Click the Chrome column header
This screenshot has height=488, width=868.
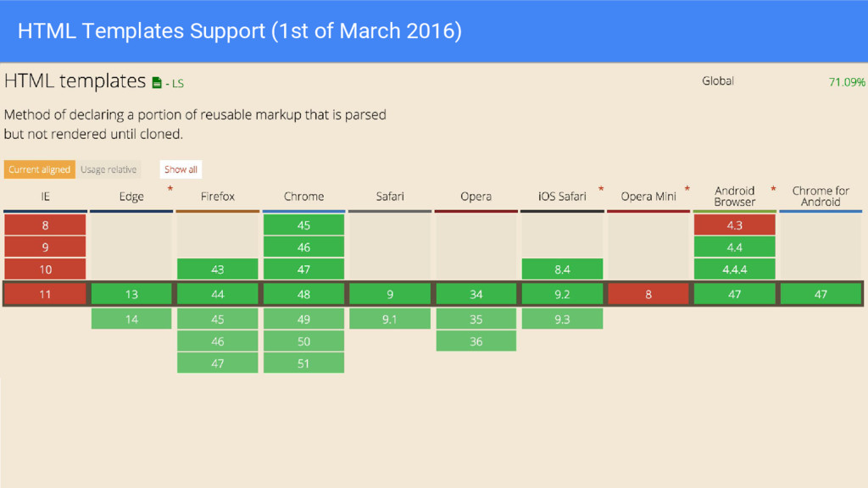tap(304, 197)
